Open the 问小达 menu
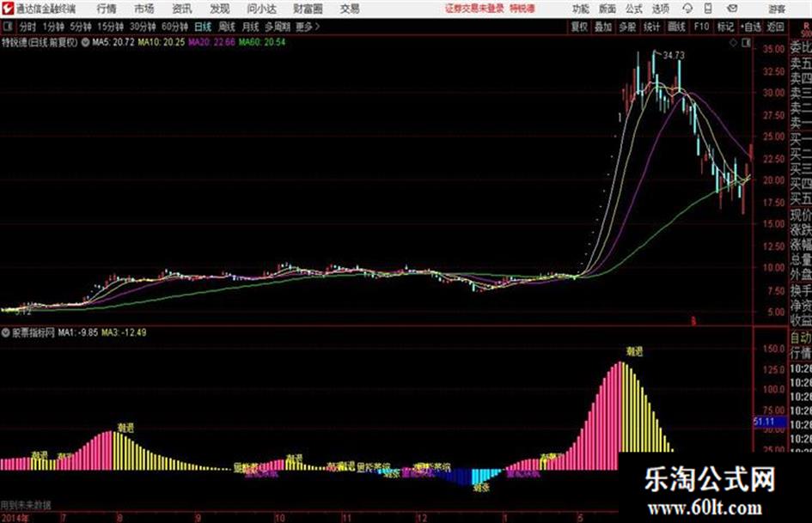 click(261, 9)
